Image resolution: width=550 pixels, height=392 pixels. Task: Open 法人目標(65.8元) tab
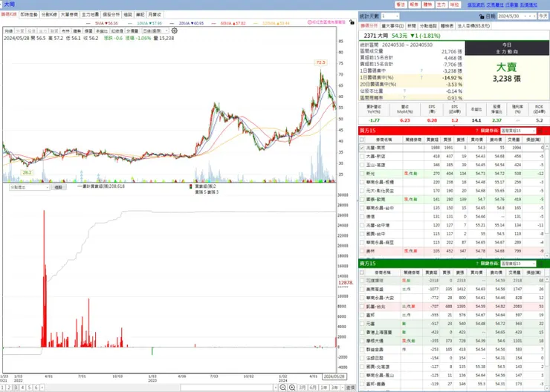[x=473, y=26]
